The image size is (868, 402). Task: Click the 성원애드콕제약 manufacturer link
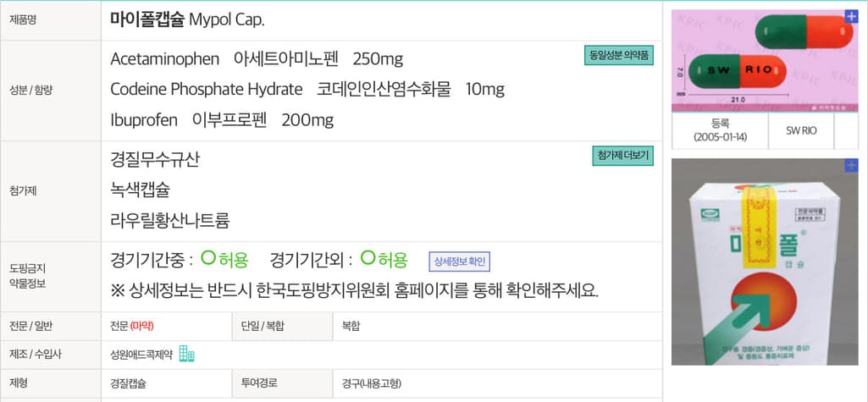[141, 355]
